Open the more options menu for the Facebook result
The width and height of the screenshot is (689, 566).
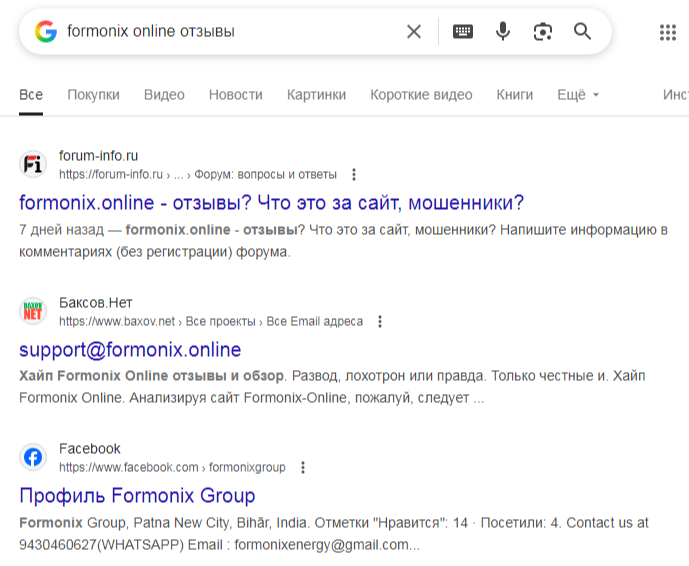click(x=303, y=468)
